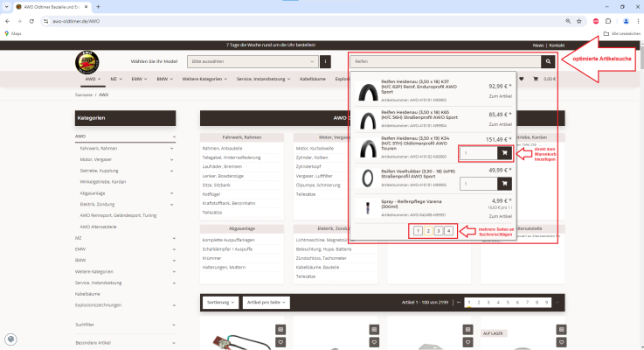Expand Explosionszeichnungen in sidebar
The image size is (644, 350).
[x=174, y=305]
